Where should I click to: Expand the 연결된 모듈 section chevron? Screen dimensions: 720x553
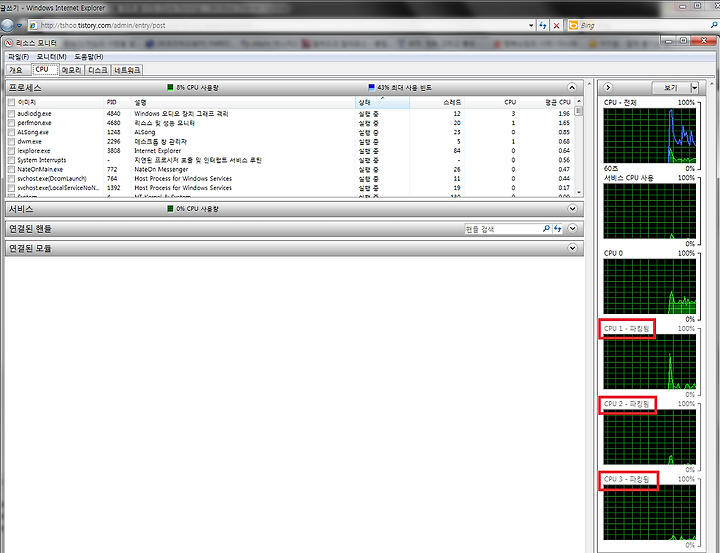(x=572, y=248)
